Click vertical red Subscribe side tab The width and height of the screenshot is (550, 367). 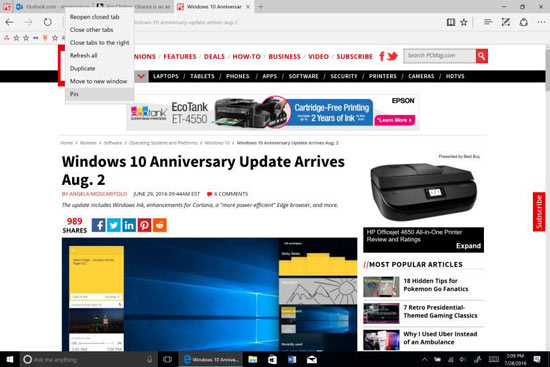(539, 212)
